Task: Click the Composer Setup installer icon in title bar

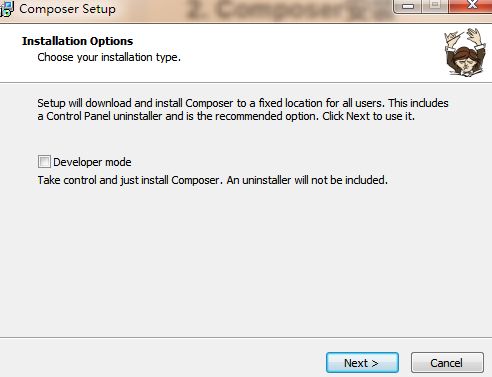Action: [7, 9]
